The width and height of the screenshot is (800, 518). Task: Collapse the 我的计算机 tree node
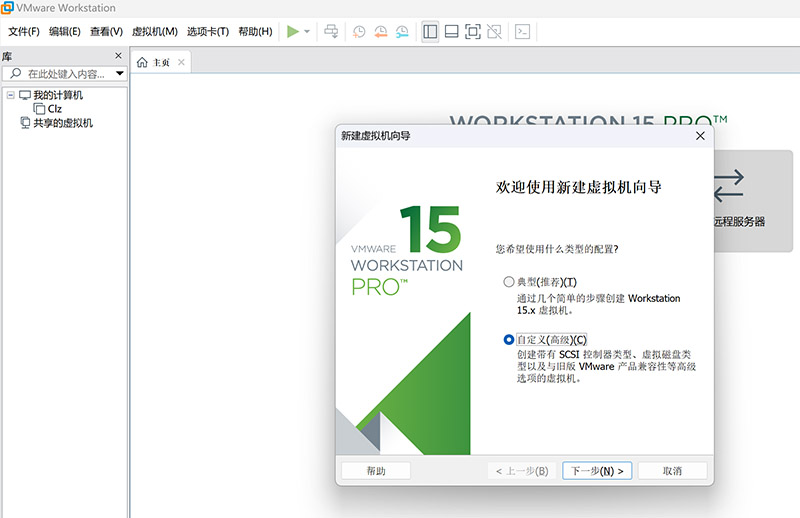click(10, 95)
